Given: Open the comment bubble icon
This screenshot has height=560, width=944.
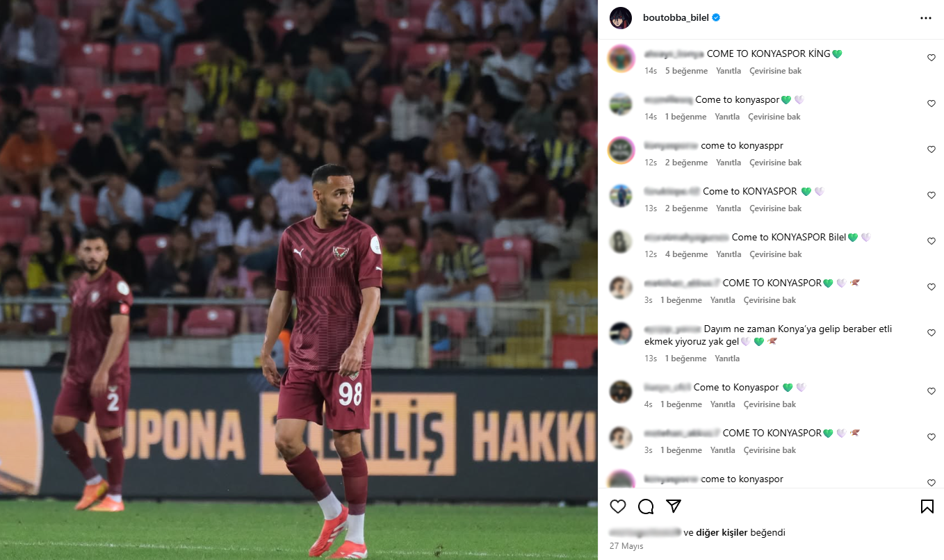Looking at the screenshot, I should pos(646,506).
